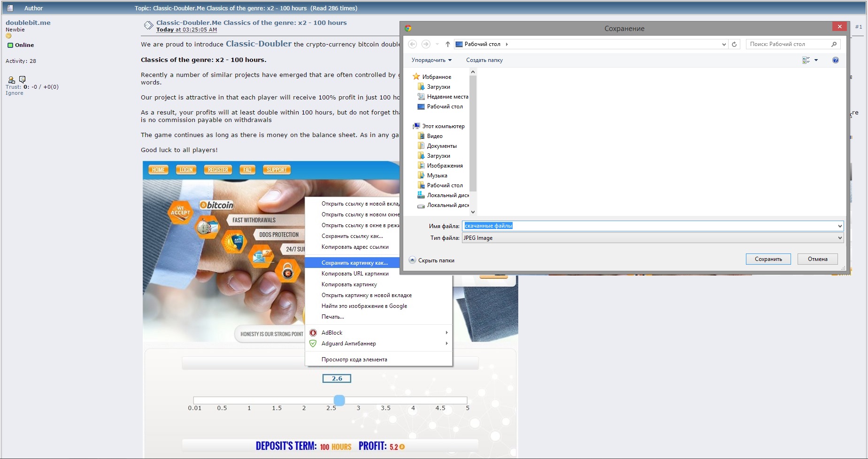
Task: Open Изображения folder in tree
Action: (x=440, y=166)
